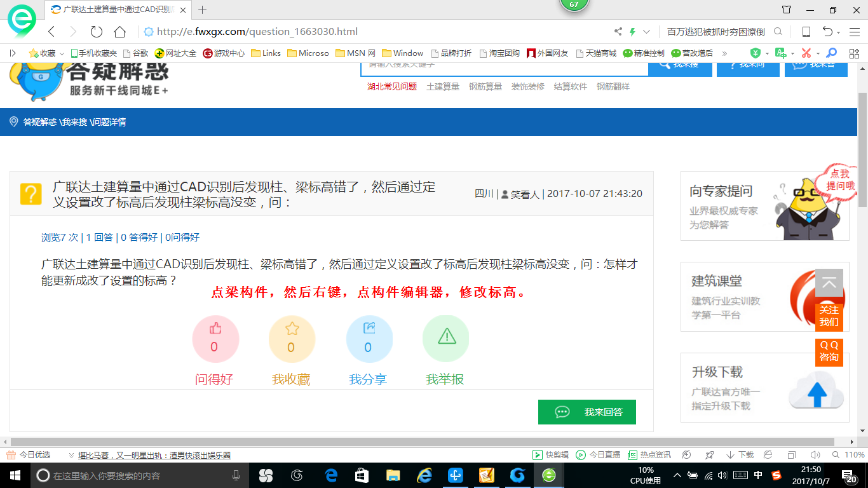
Task: Click the 我举报 warning triangle icon
Action: click(x=446, y=339)
